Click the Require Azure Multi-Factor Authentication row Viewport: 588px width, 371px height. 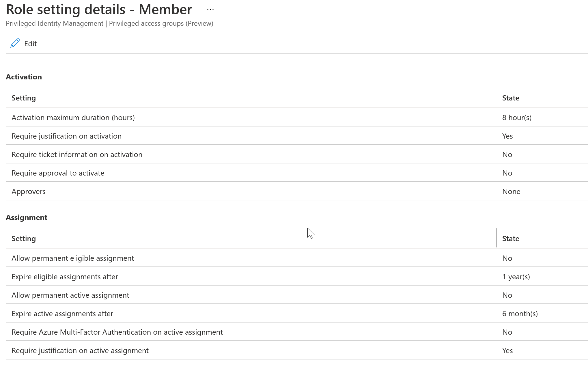point(117,332)
